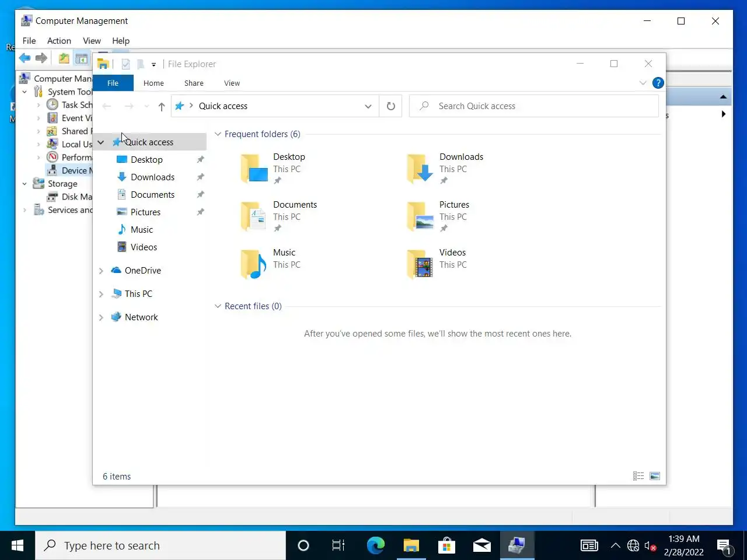
Task: Show hidden system tray icons
Action: point(615,546)
